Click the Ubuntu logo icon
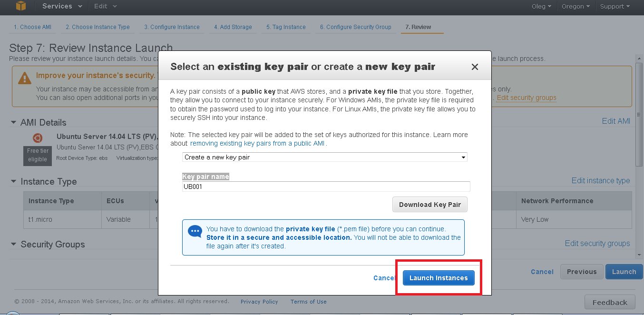 (38, 138)
